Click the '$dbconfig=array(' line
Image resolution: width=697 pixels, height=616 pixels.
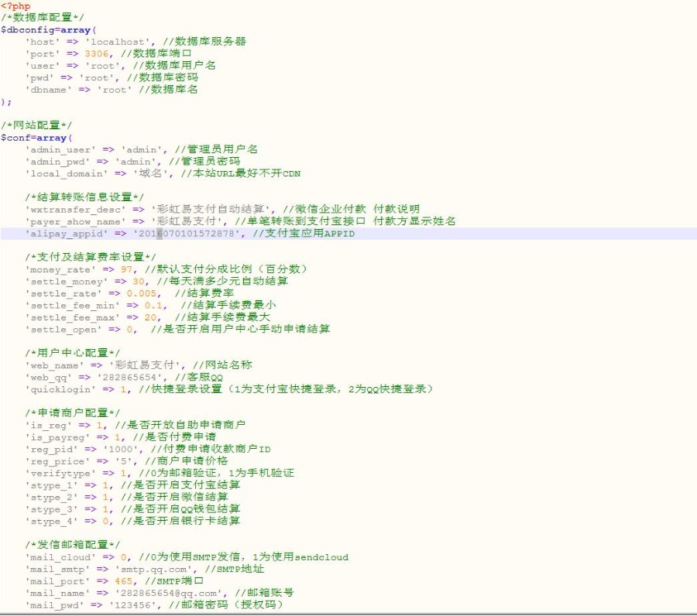pos(49,30)
